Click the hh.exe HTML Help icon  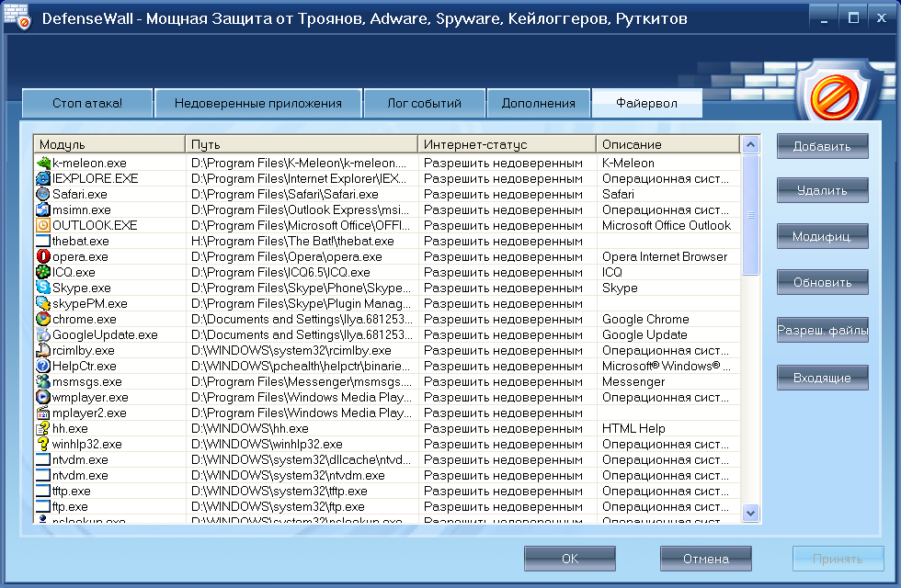[43, 428]
